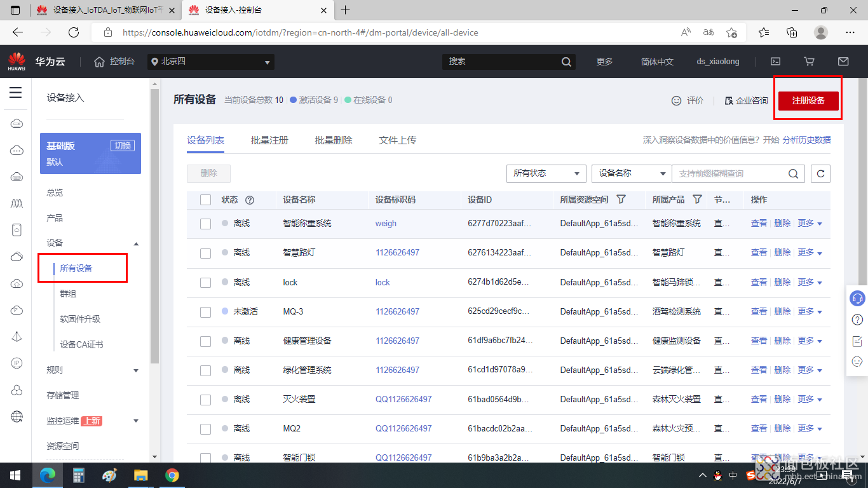
Task: Open the cloud shell terminal icon
Action: [775, 62]
